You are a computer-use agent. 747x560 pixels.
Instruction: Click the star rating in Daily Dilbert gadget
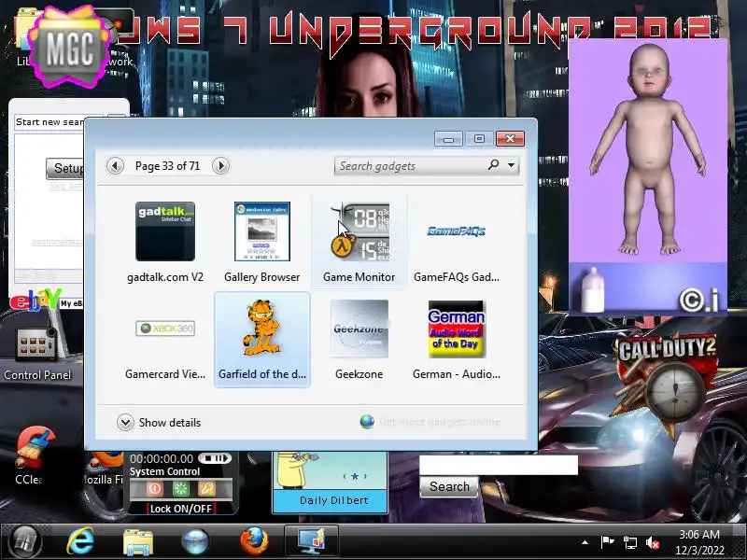(x=355, y=476)
